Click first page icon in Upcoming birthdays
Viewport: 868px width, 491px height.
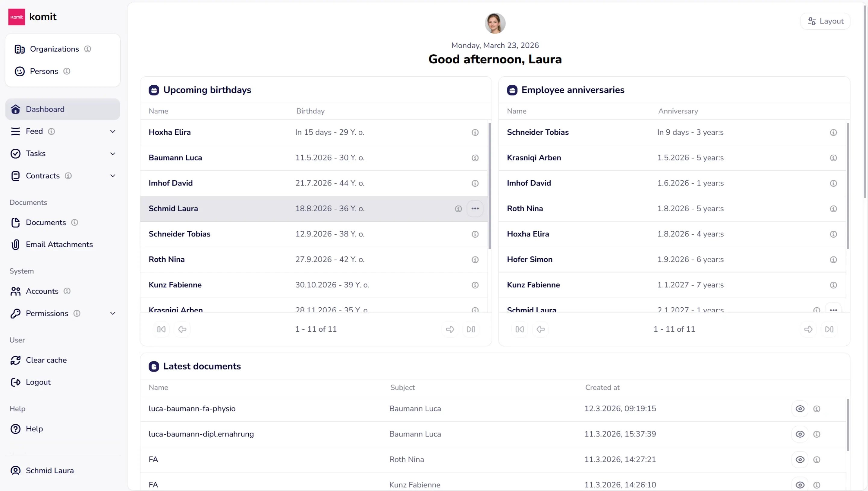pyautogui.click(x=162, y=329)
